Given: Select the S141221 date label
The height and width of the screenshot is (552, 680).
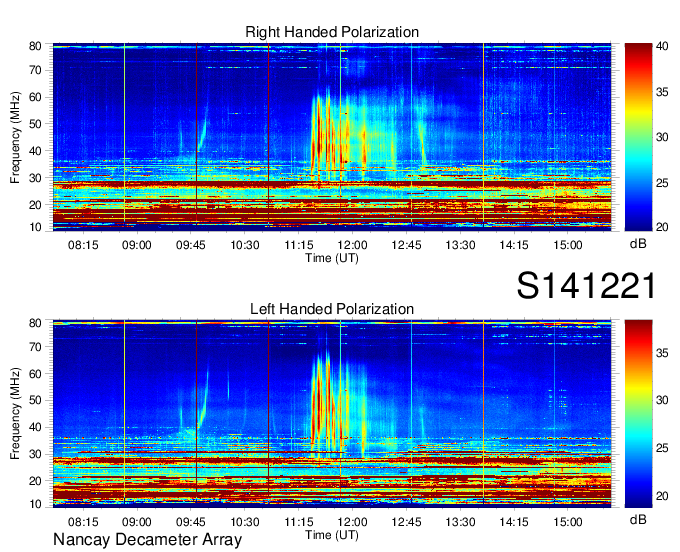Looking at the screenshot, I should (x=586, y=286).
